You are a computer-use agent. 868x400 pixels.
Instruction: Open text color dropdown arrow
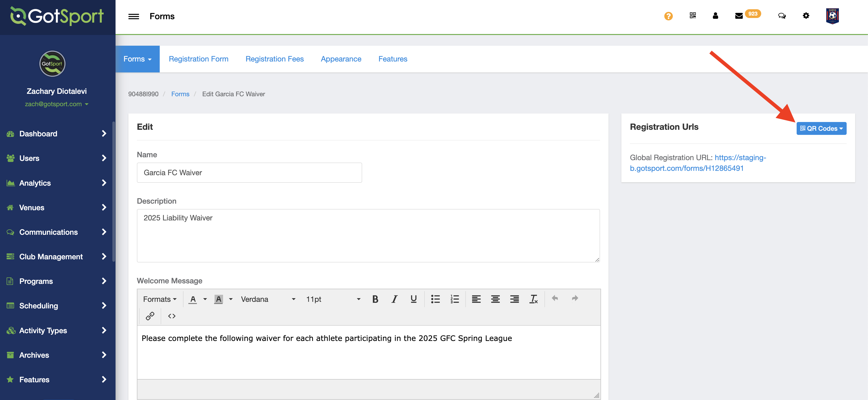[205, 299]
